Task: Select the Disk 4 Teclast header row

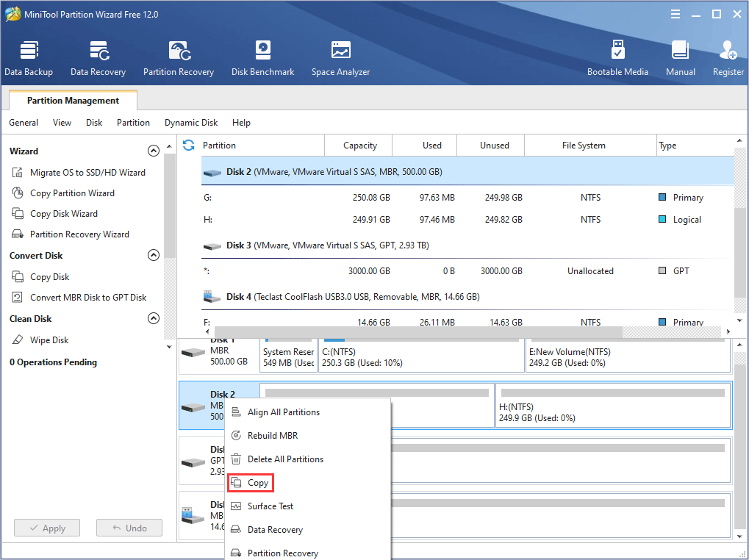Action: 467,296
